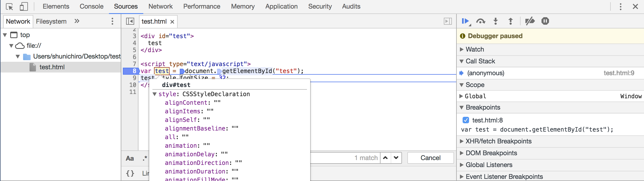Switch navigator to Filesystem tab

point(51,21)
